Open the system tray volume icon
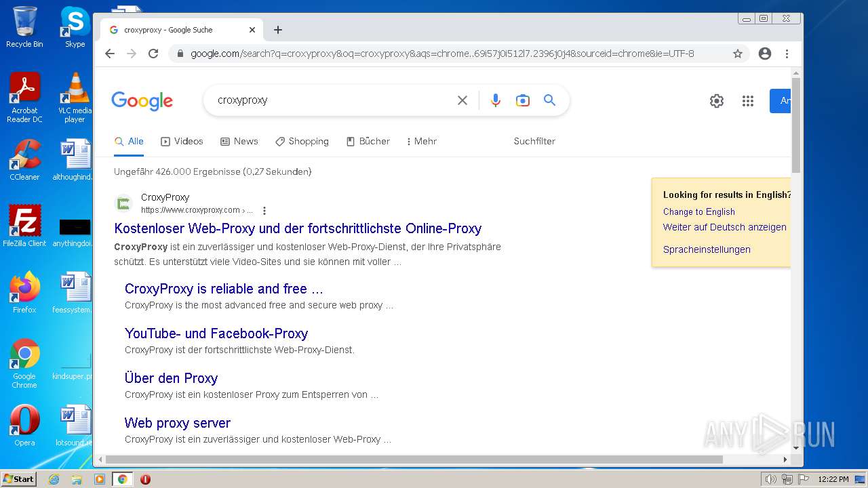The image size is (868, 488). (x=770, y=479)
